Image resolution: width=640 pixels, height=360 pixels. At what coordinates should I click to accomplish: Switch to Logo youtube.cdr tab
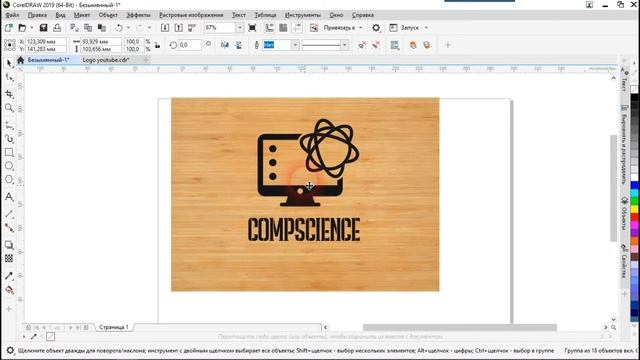(x=106, y=60)
